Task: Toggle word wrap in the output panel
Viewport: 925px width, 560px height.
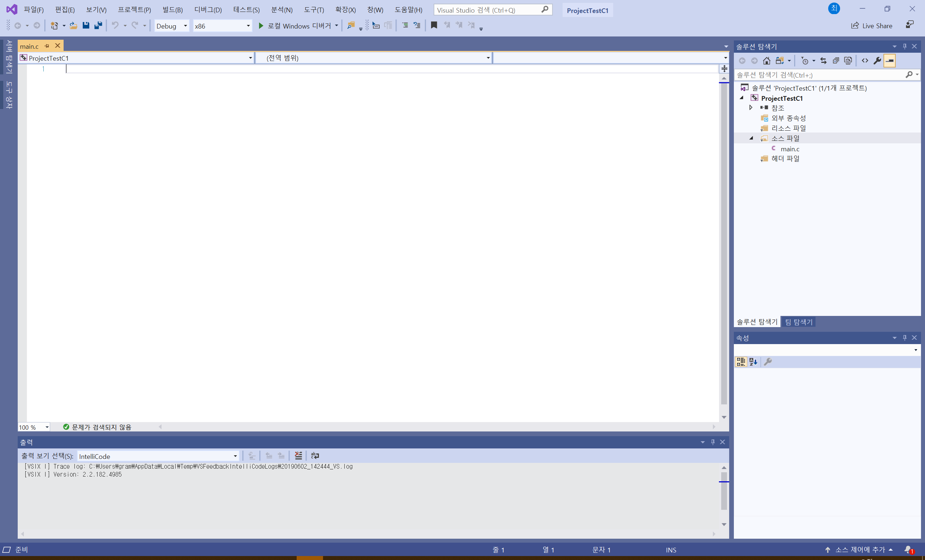Action: 315,456
